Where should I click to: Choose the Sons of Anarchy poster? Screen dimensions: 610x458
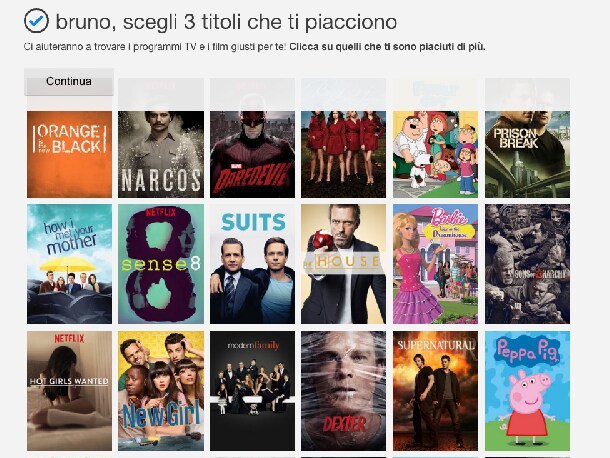pyautogui.click(x=527, y=264)
